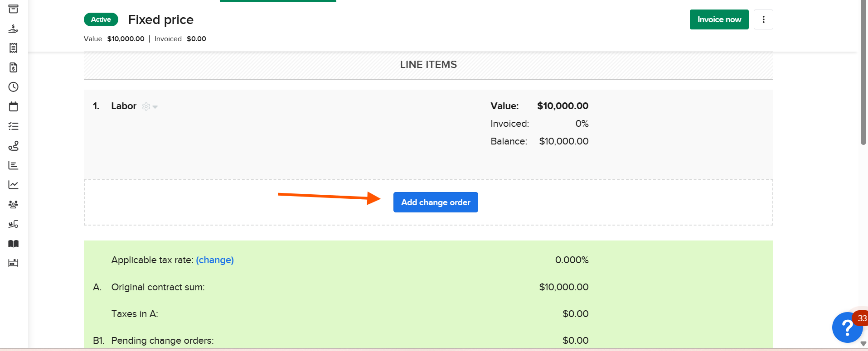Open the archive box icon in sidebar

(x=14, y=9)
